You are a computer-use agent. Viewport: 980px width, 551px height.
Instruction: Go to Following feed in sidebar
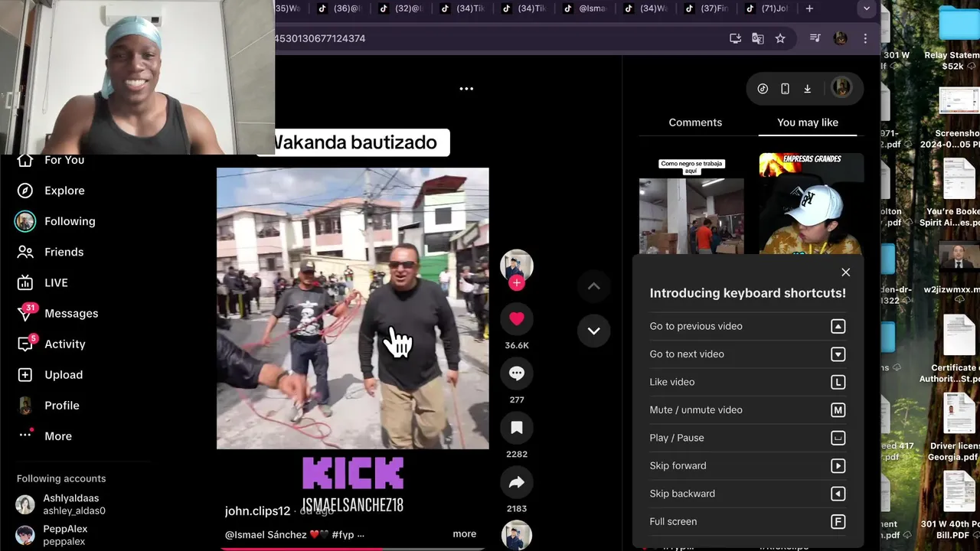point(57,221)
